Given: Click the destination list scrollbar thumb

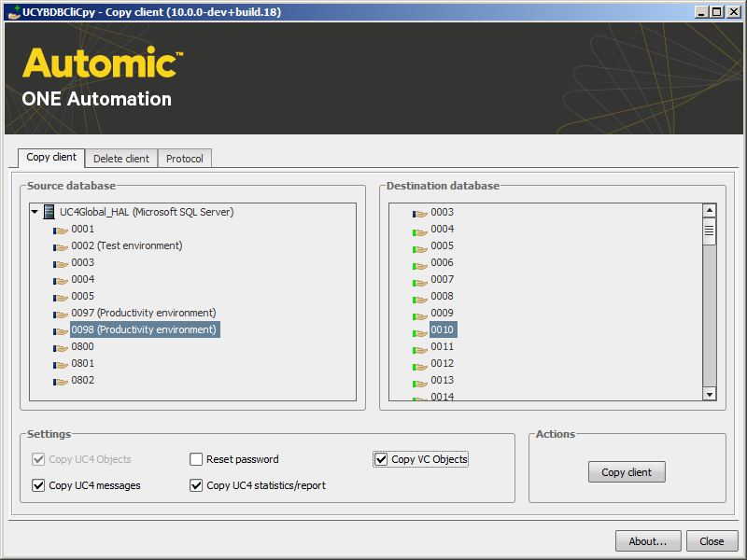Looking at the screenshot, I should (x=710, y=231).
